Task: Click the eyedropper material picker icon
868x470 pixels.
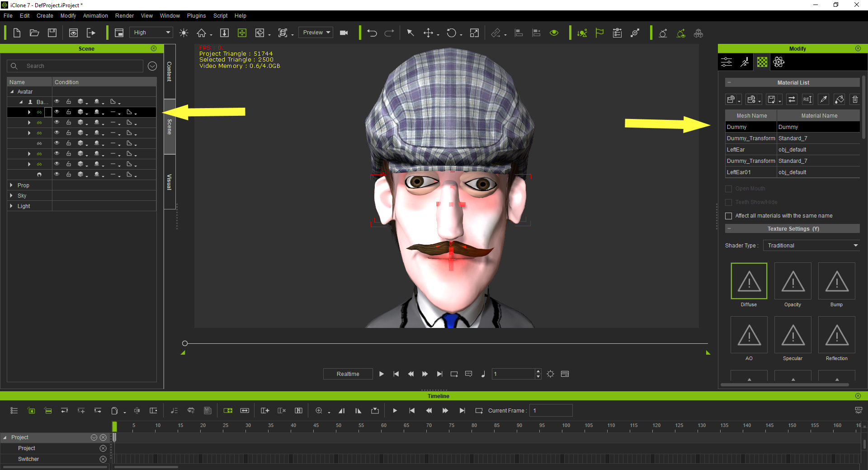Action: [x=824, y=100]
